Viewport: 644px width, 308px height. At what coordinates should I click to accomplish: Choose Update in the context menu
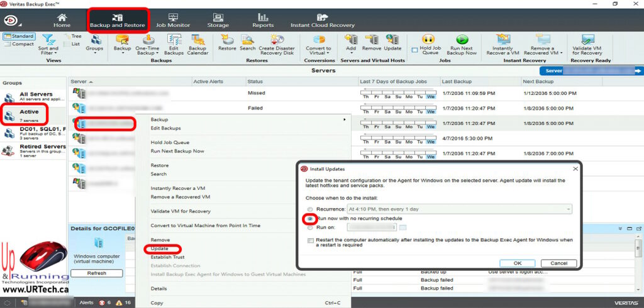pos(160,248)
